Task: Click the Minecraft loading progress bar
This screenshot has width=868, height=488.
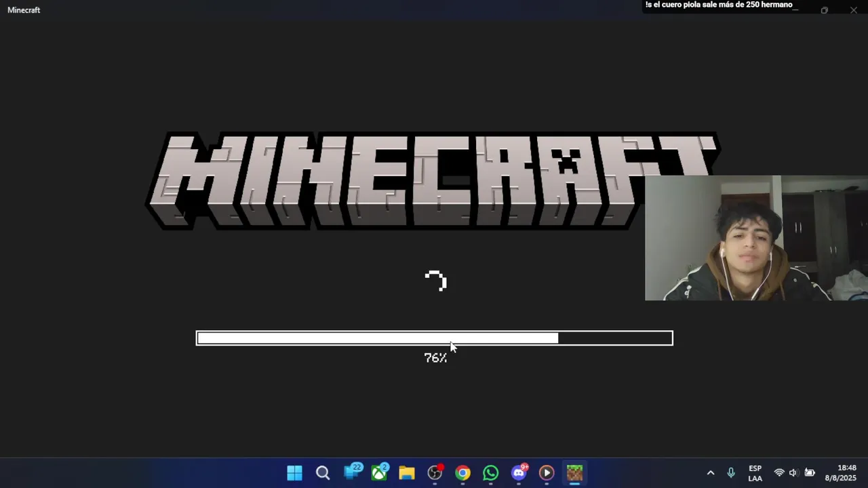Action: pos(435,338)
